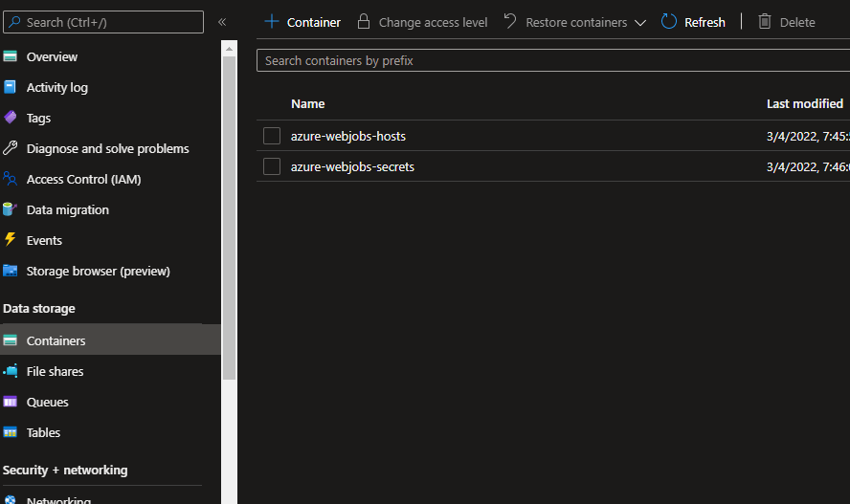This screenshot has width=850, height=504.
Task: Open azure-webjobs-hosts container
Action: point(348,137)
